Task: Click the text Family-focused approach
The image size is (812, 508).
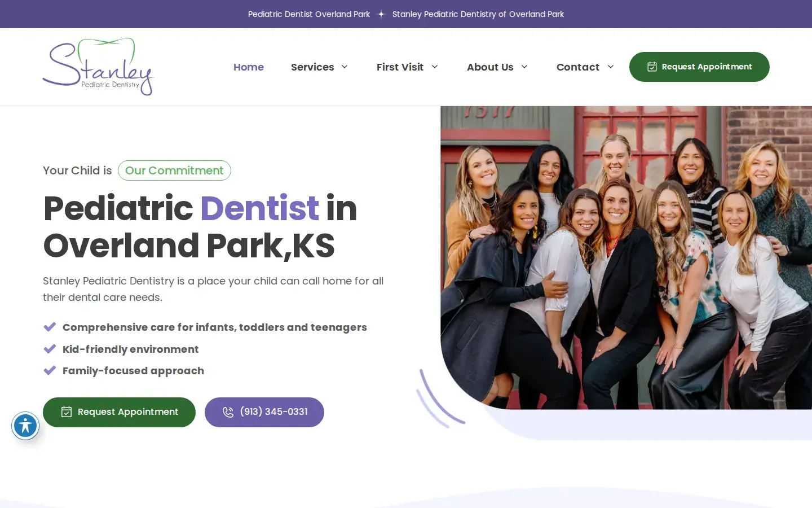Action: pos(133,371)
